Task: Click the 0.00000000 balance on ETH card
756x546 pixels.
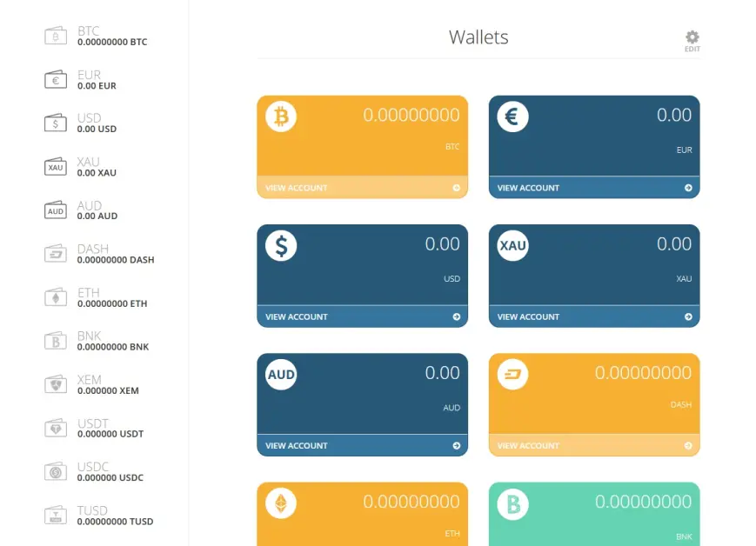Action: click(x=411, y=503)
